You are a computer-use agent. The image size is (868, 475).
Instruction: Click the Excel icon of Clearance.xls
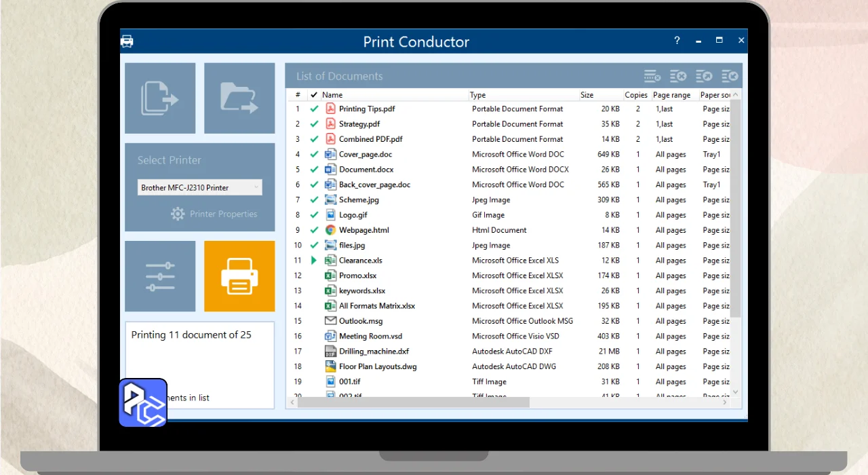coord(331,260)
